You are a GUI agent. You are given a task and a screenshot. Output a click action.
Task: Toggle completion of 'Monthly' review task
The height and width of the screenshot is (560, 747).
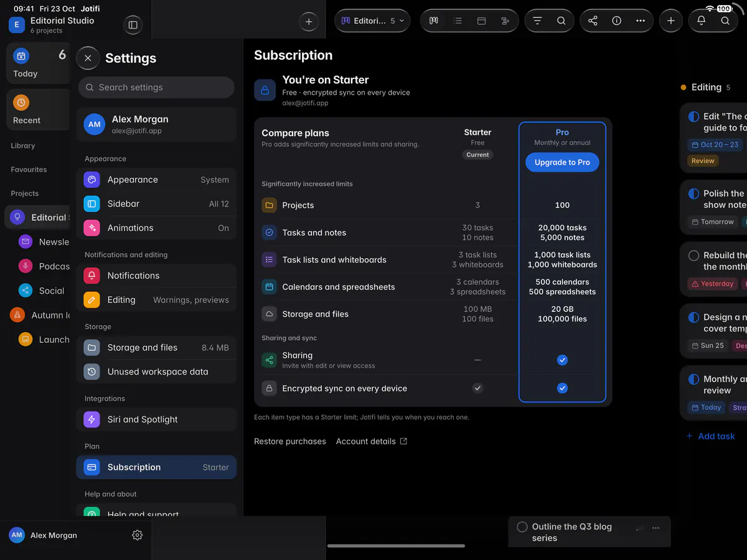(693, 379)
